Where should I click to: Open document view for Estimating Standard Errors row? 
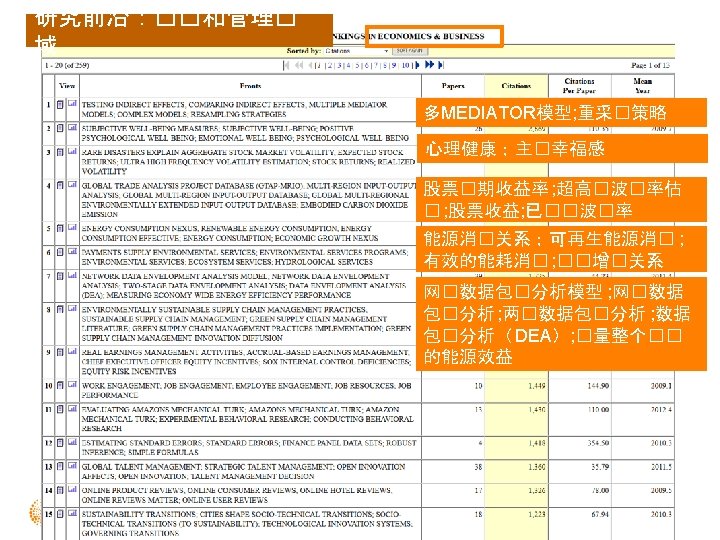pyautogui.click(x=60, y=442)
